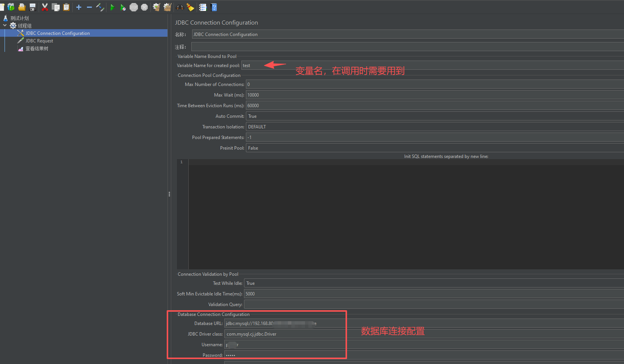Click Time Between Eviction Runs field
Image resolution: width=624 pixels, height=364 pixels.
(x=435, y=106)
